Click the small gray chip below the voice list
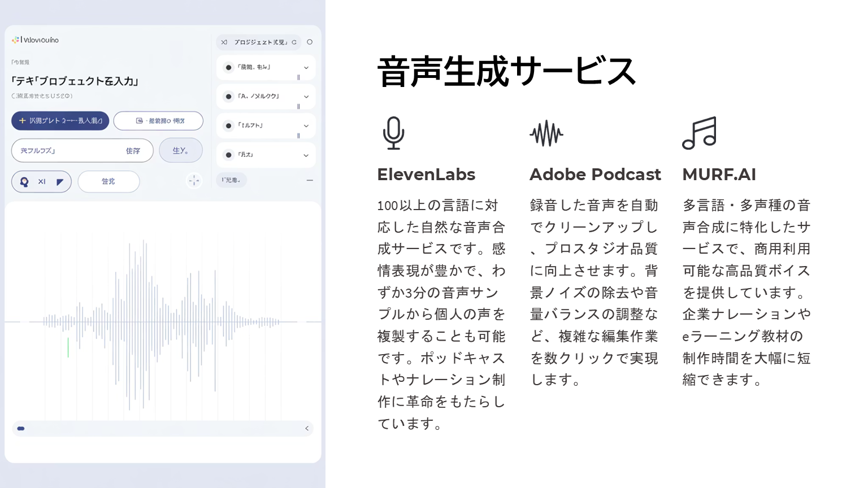This screenshot has height=488, width=868. [x=231, y=180]
